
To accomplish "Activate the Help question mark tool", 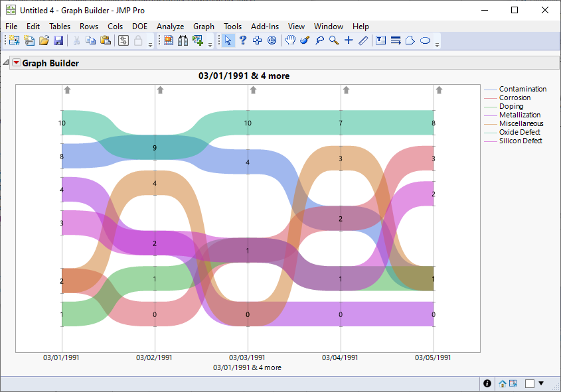I will coord(242,40).
